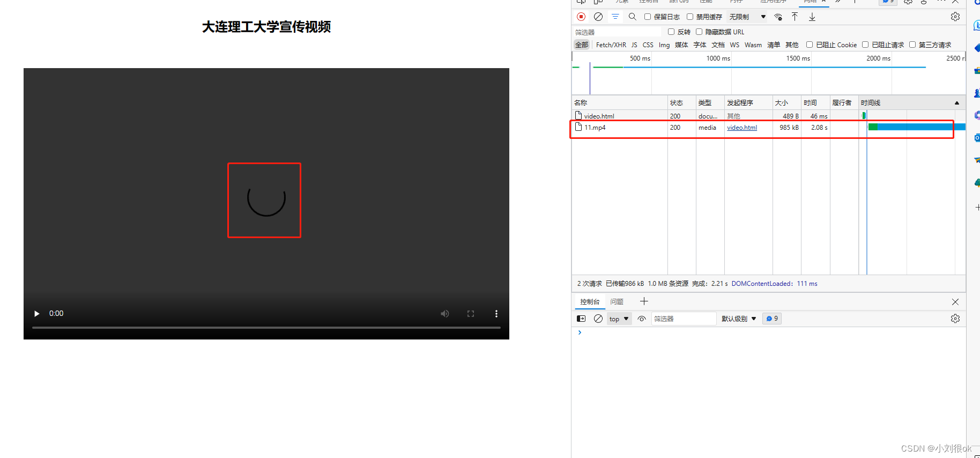Enter video fullscreen mode

tap(471, 314)
